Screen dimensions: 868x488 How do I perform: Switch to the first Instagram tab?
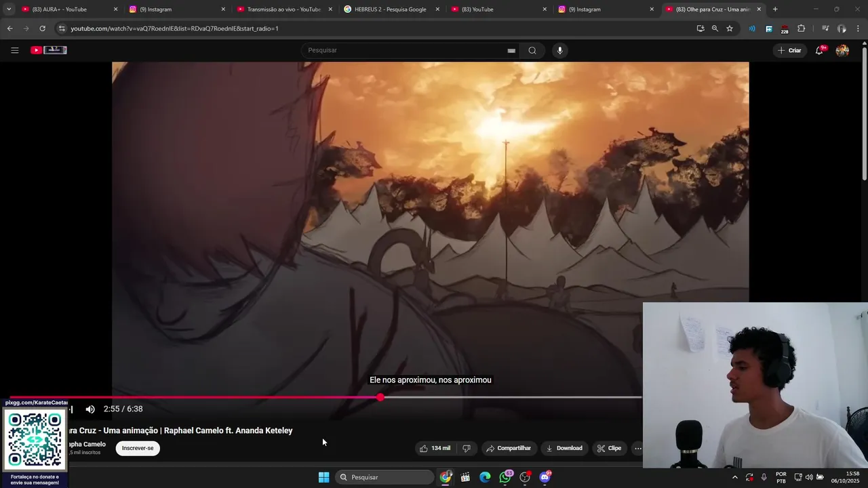click(175, 9)
